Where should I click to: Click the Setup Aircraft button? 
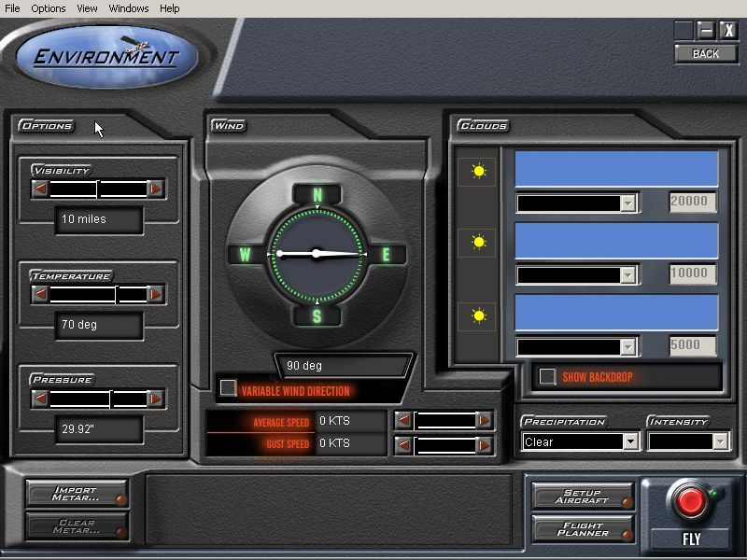tap(584, 494)
